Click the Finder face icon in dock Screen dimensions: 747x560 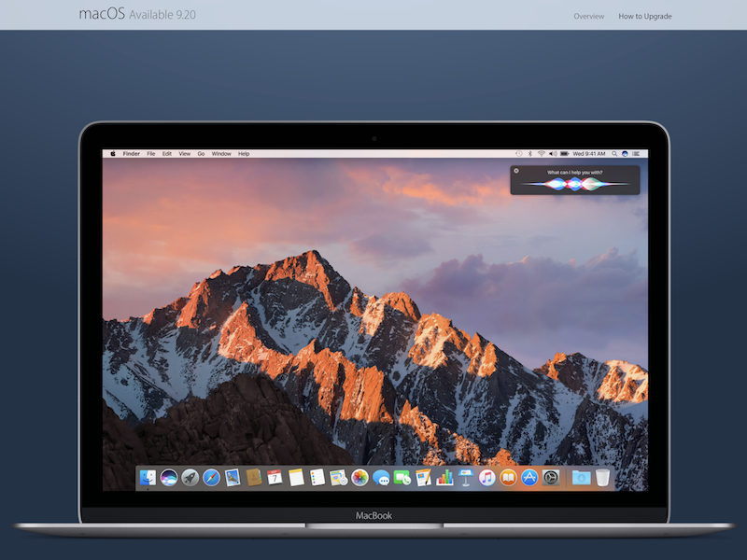click(x=148, y=478)
